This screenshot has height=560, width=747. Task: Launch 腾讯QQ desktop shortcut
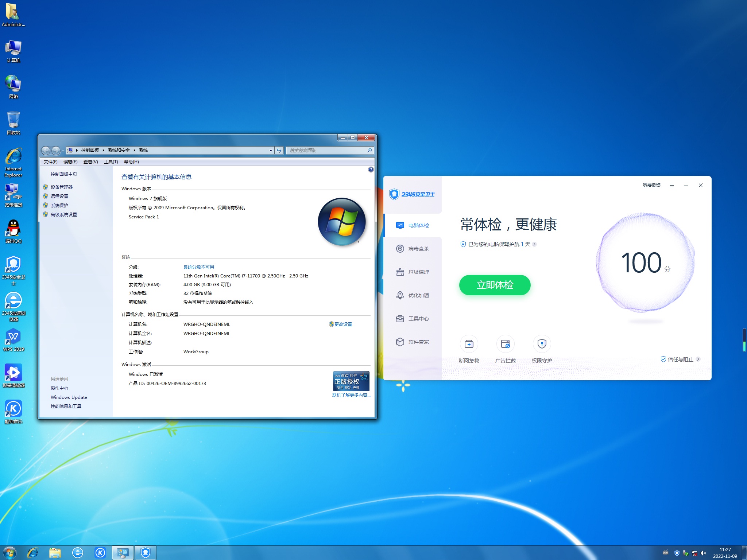[x=13, y=232]
